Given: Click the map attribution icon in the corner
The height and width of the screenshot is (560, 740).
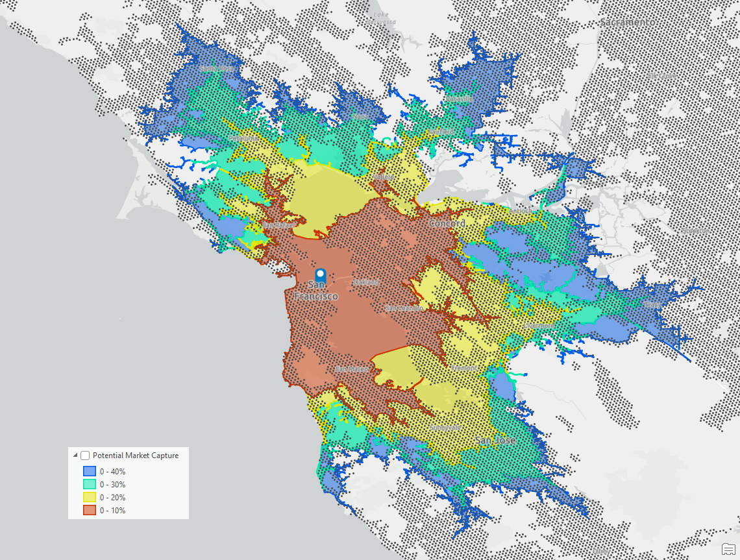Looking at the screenshot, I should (728, 549).
